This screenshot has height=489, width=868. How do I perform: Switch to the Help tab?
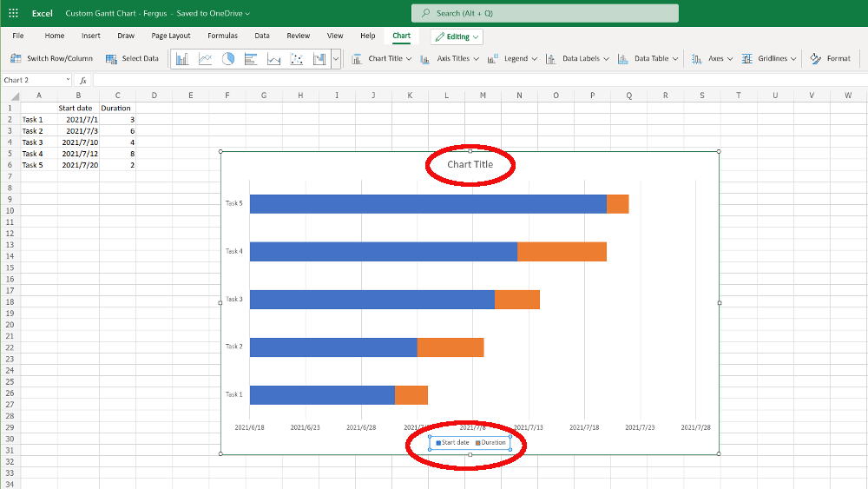[x=367, y=36]
